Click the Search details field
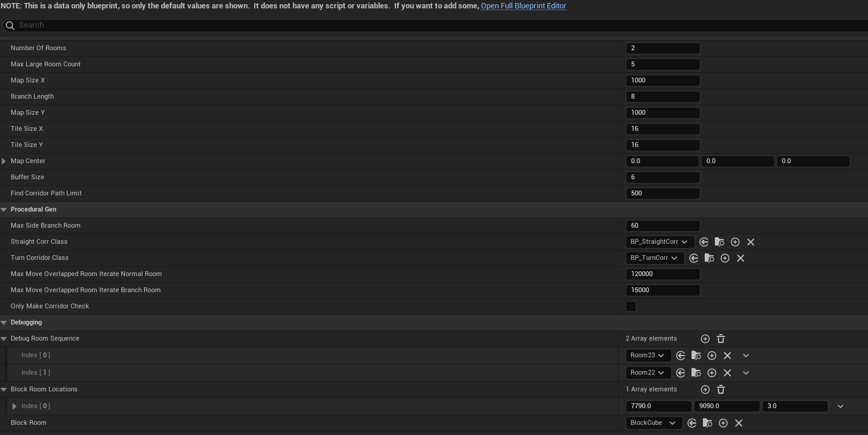Viewport: 868px width, 435px height. 419,25
